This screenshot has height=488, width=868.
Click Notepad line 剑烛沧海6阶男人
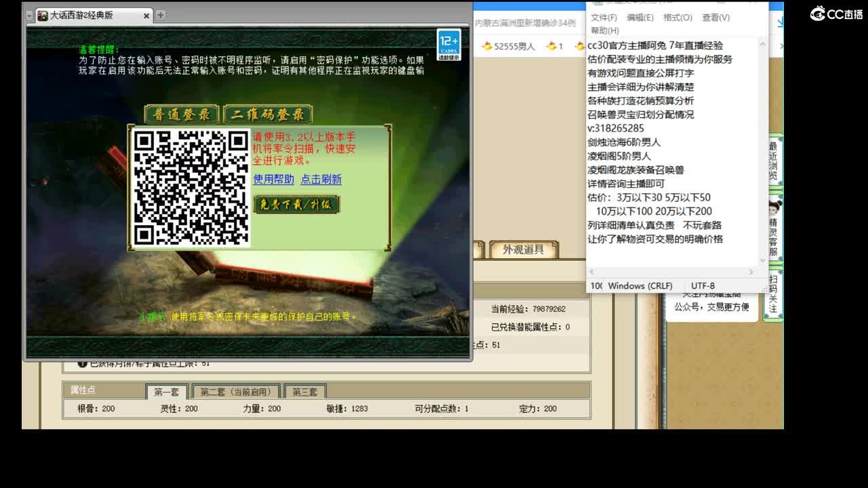624,142
